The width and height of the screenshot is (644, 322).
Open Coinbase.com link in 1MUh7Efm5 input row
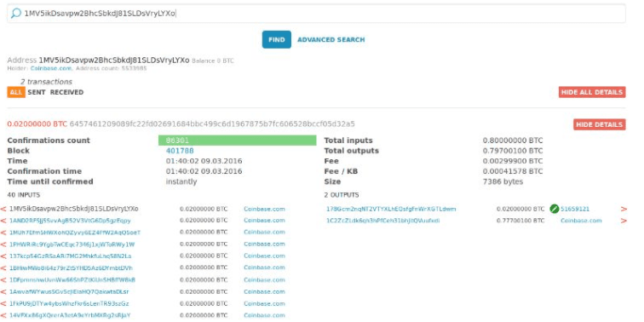click(264, 232)
